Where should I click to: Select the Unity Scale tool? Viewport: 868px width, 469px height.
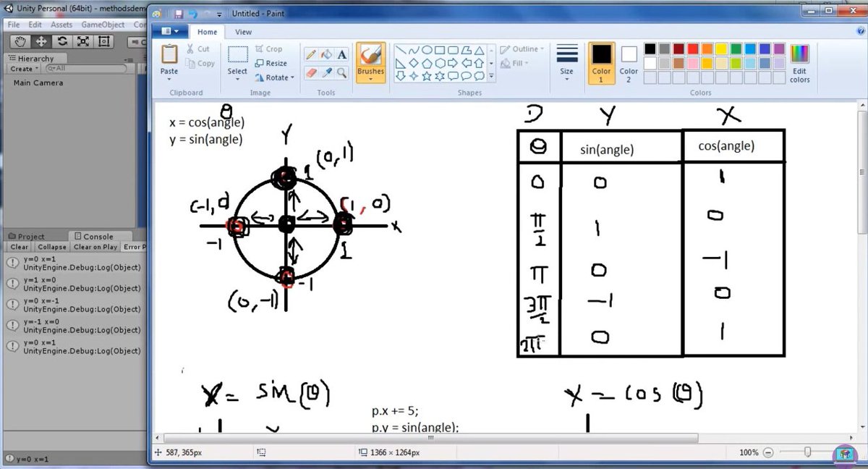coord(83,42)
